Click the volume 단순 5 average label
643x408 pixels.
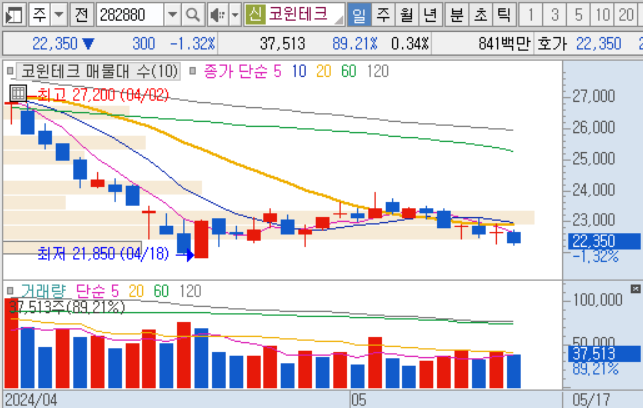[97, 291]
